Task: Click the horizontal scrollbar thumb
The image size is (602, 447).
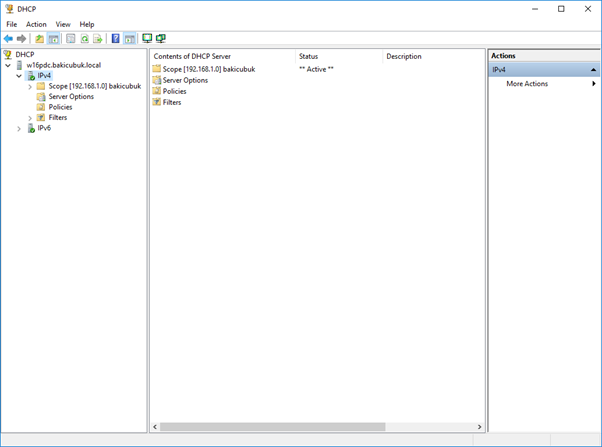Action: pyautogui.click(x=273, y=427)
